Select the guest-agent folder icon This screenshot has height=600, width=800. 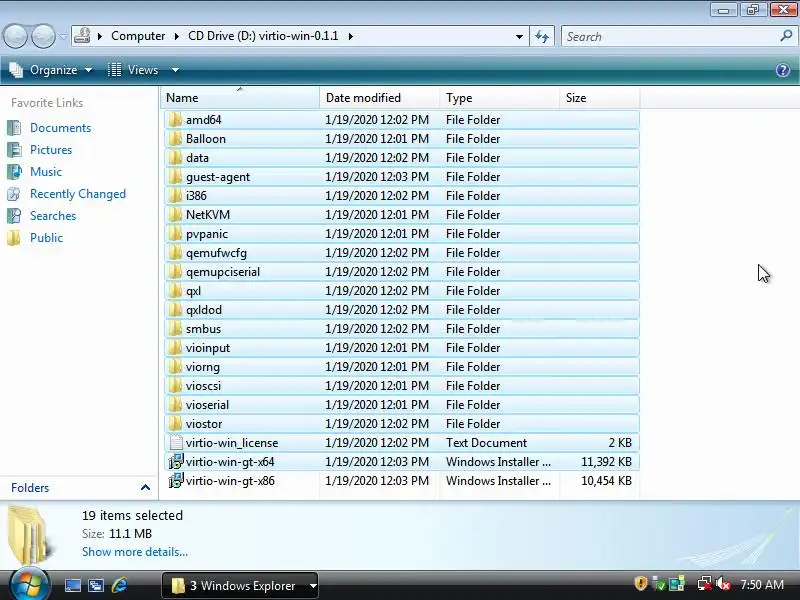pos(175,177)
